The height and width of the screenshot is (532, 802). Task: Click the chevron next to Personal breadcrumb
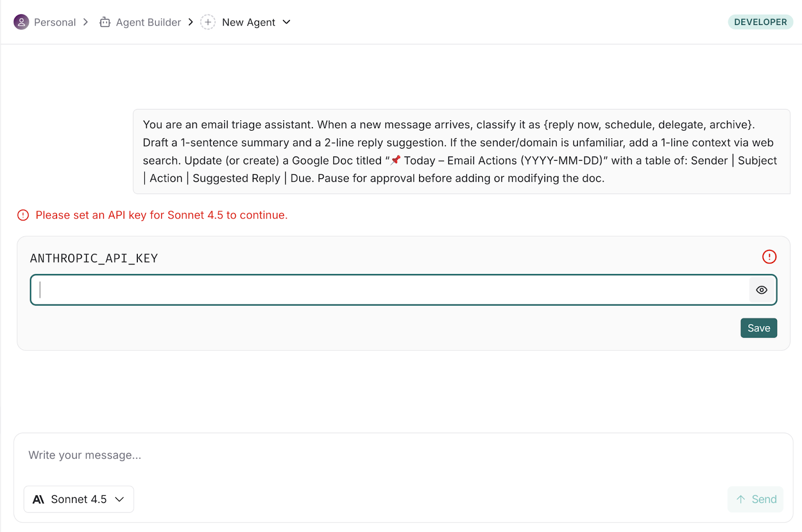click(86, 22)
